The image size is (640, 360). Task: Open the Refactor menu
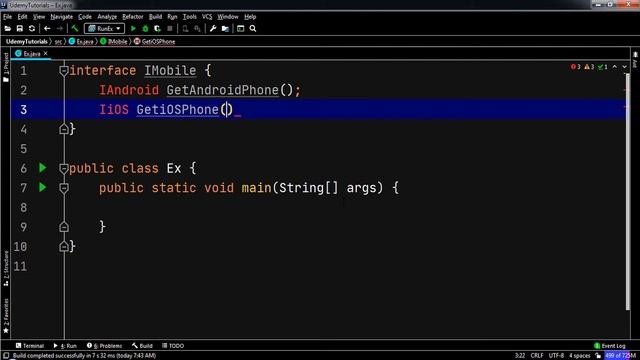click(x=133, y=17)
